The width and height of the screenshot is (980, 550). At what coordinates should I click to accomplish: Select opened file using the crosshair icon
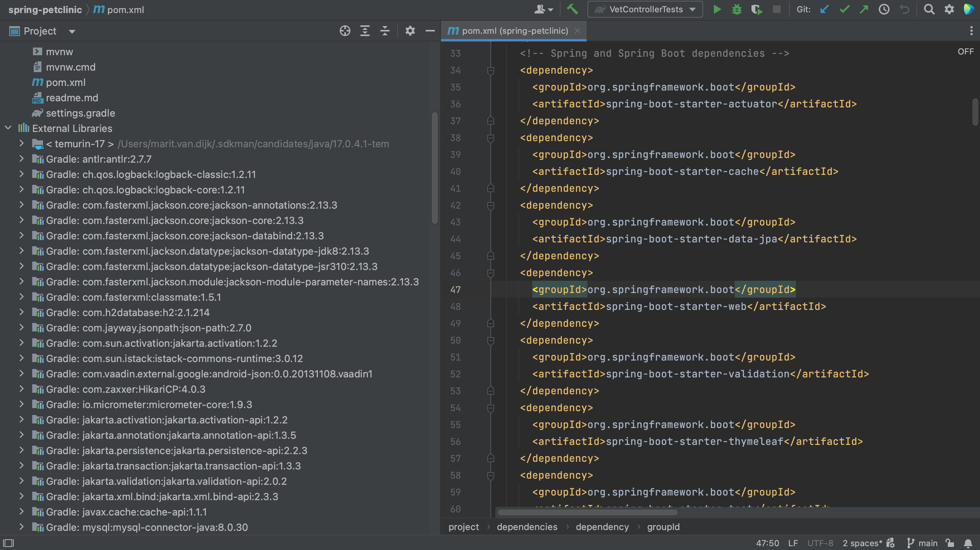point(344,31)
